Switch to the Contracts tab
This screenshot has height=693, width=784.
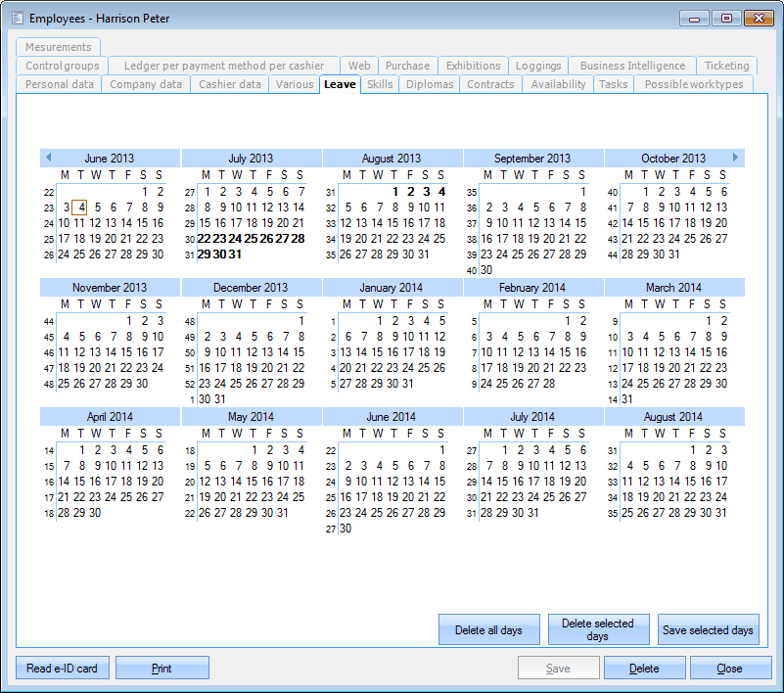click(x=490, y=84)
